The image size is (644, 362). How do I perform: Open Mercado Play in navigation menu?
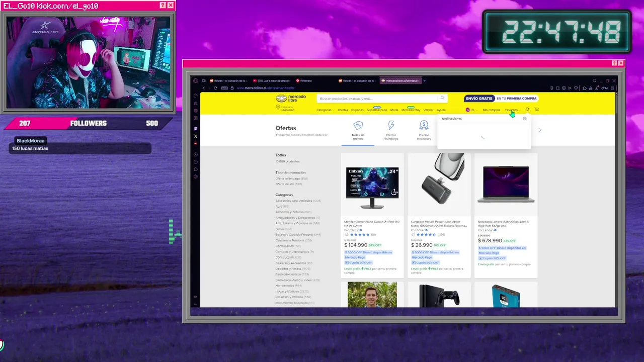pyautogui.click(x=411, y=110)
